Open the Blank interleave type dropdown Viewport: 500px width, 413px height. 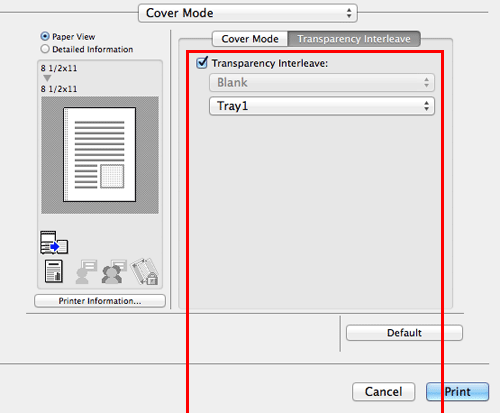click(x=322, y=82)
